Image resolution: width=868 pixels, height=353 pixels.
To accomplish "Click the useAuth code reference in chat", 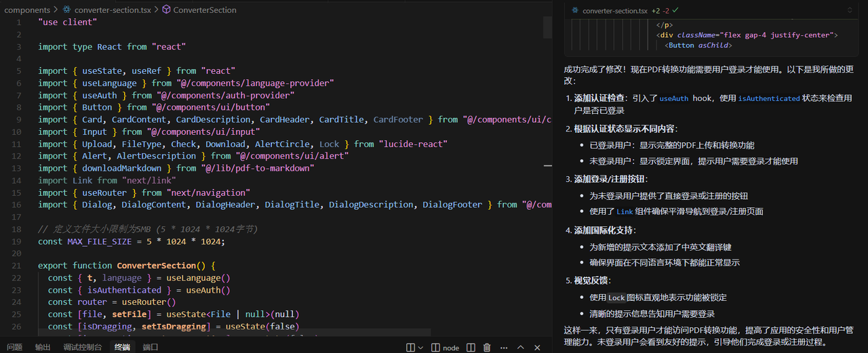I will [673, 98].
